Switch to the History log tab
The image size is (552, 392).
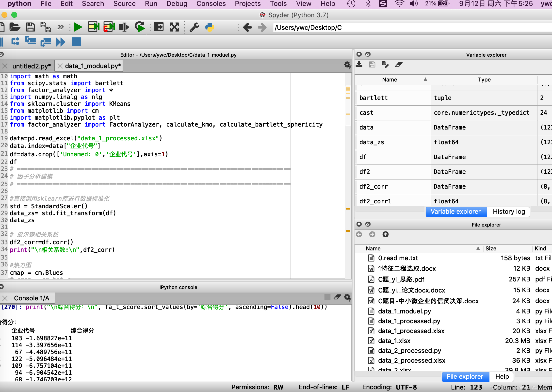pyautogui.click(x=509, y=211)
